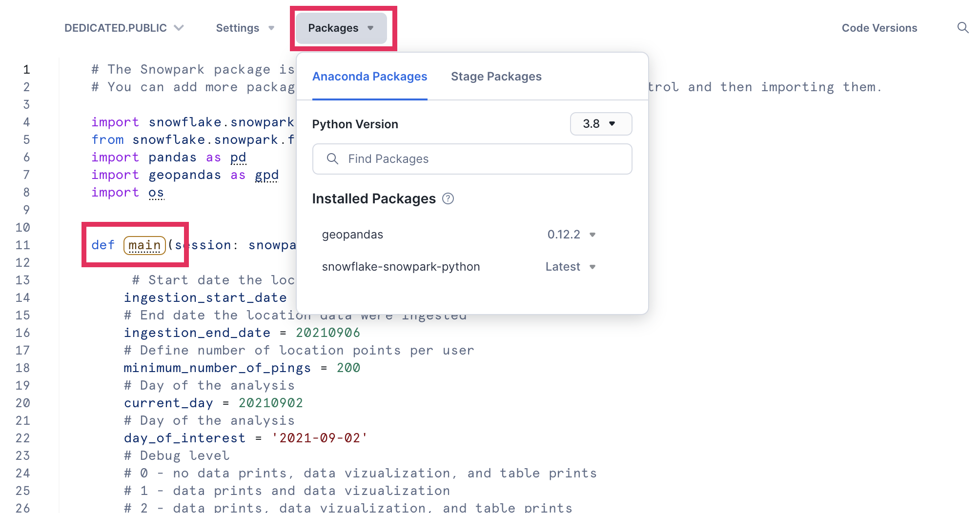The image size is (980, 513).
Task: Open the Packages dropdown menu
Action: [341, 28]
